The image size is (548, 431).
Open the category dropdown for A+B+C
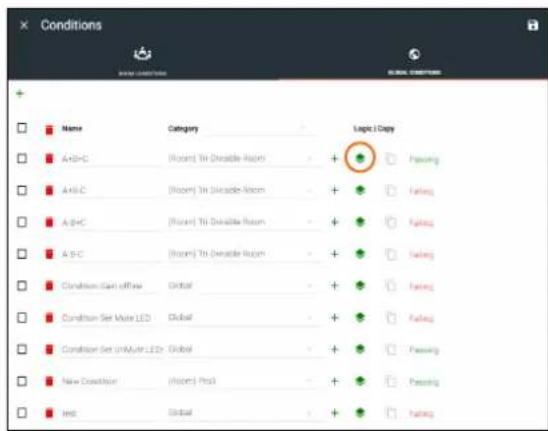(x=241, y=159)
